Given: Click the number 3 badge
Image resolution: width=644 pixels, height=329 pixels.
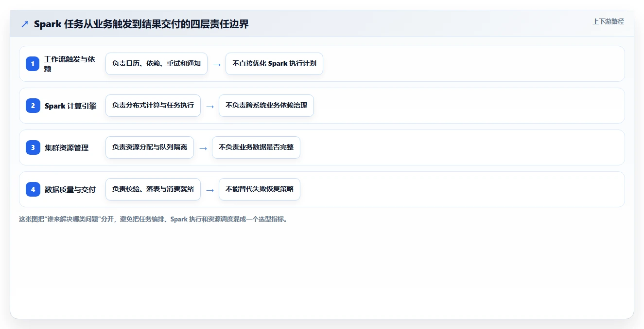Looking at the screenshot, I should tap(33, 147).
